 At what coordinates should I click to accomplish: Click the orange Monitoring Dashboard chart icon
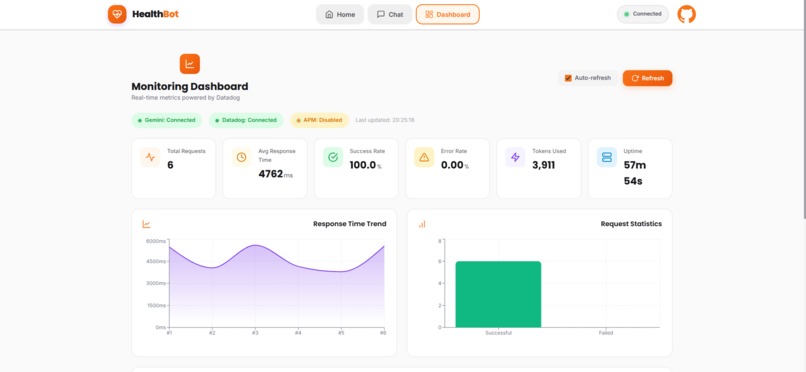click(190, 64)
